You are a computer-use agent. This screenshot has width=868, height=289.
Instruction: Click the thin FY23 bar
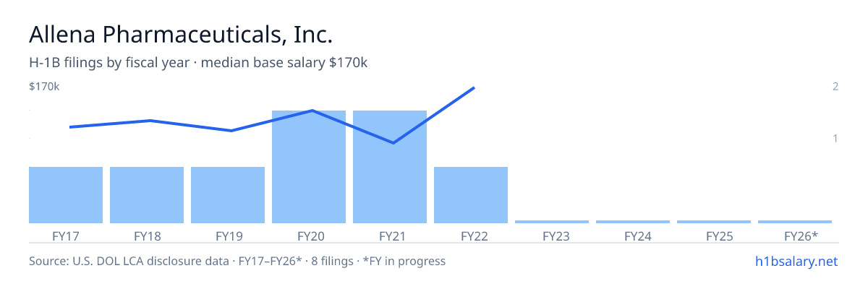(x=552, y=222)
